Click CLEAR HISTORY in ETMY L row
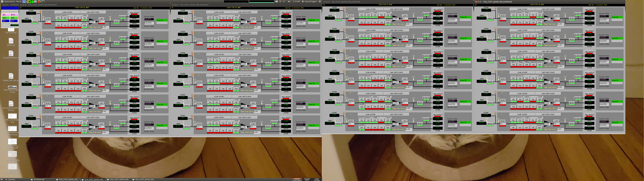 pyautogui.click(x=522, y=9)
